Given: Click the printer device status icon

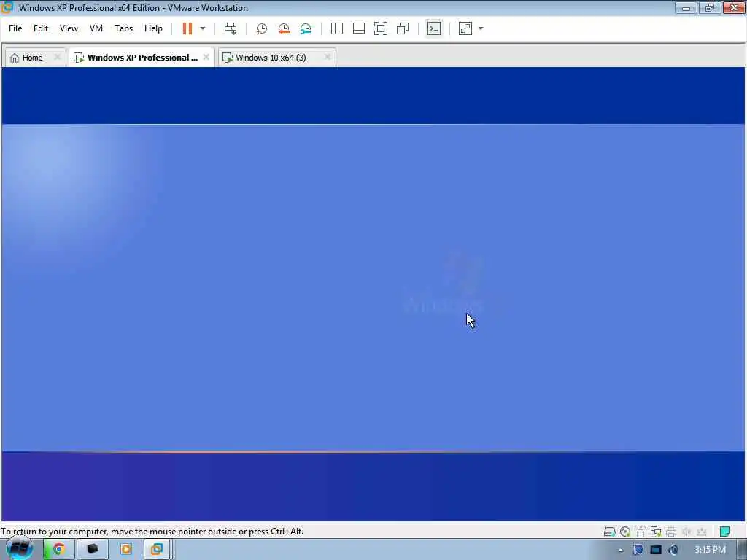Looking at the screenshot, I should coord(671,532).
